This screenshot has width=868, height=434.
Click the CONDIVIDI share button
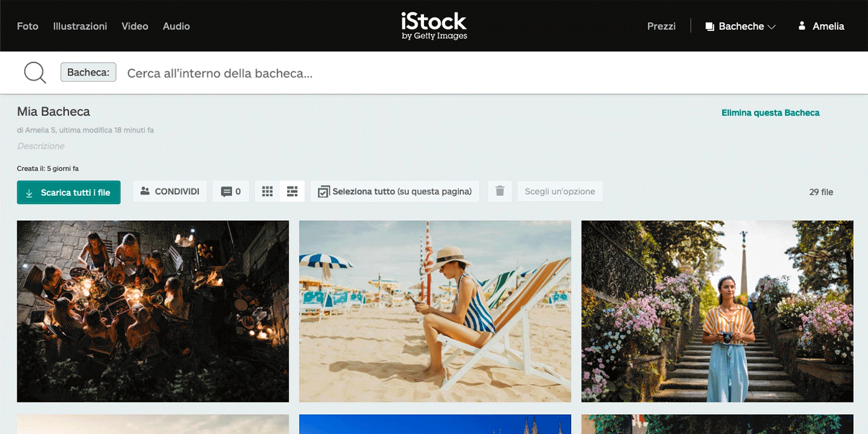[x=170, y=192]
